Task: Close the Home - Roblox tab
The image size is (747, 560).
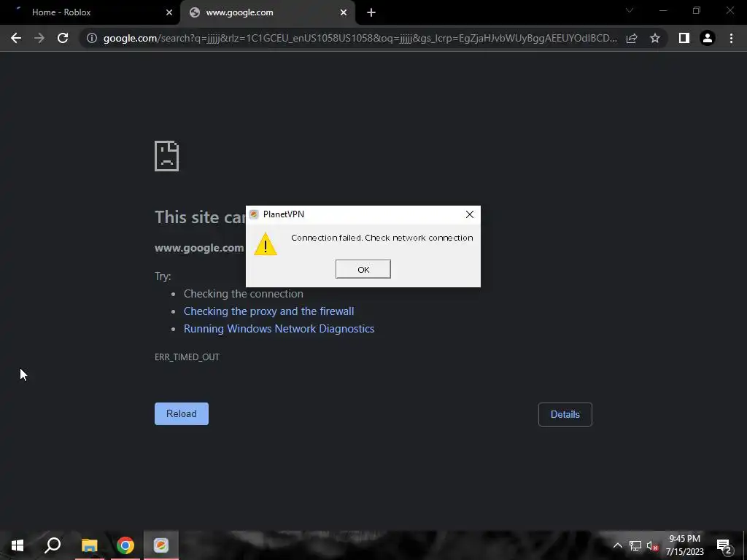Action: pos(169,13)
